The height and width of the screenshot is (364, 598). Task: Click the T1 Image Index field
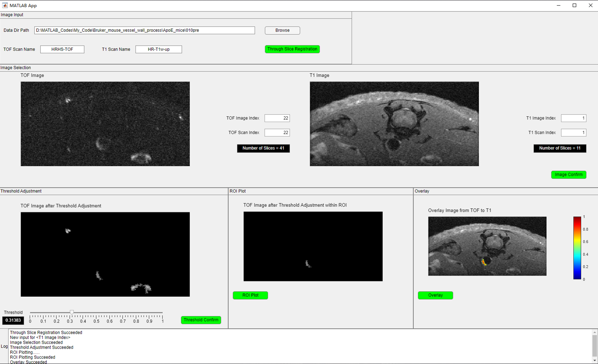[573, 118]
